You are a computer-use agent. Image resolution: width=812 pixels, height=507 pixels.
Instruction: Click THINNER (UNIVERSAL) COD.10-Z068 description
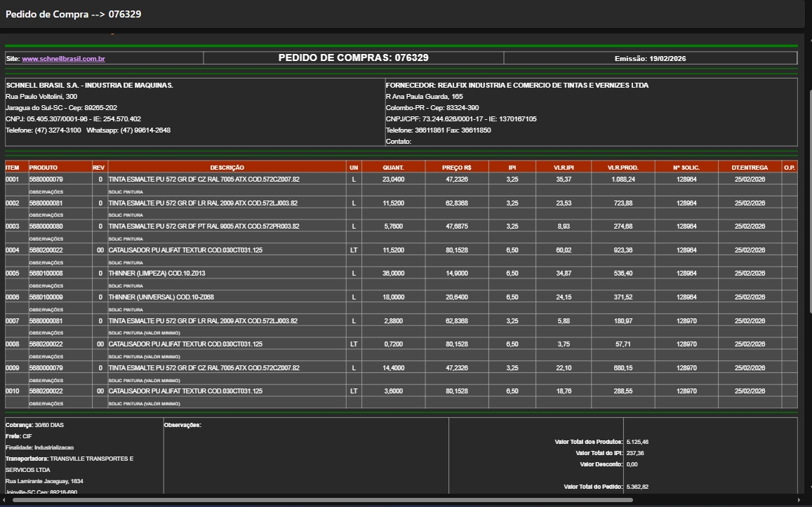point(161,297)
